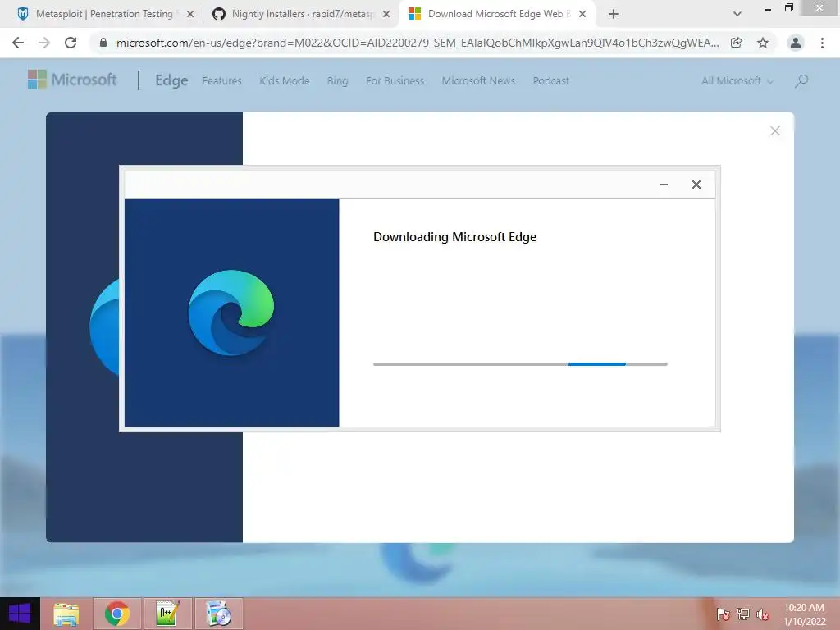Close the Download Microsoft Edge tab
Screen dimensions: 840x630
click(582, 15)
